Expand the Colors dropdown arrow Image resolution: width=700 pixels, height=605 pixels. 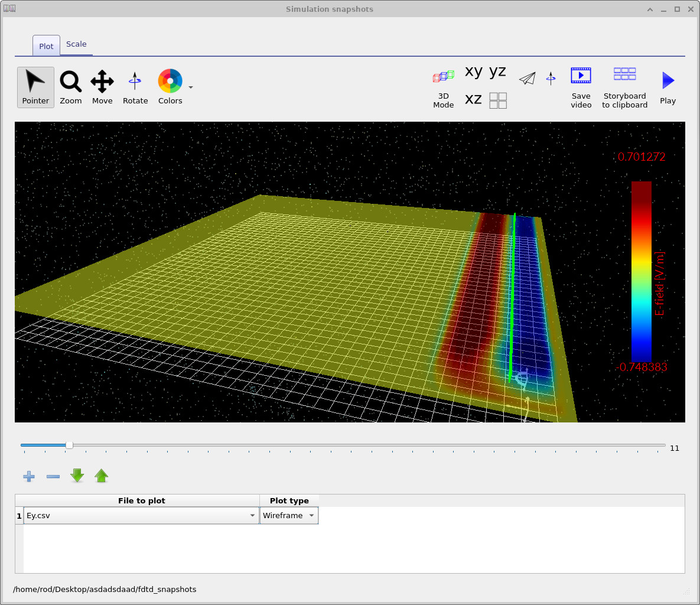[x=191, y=87]
